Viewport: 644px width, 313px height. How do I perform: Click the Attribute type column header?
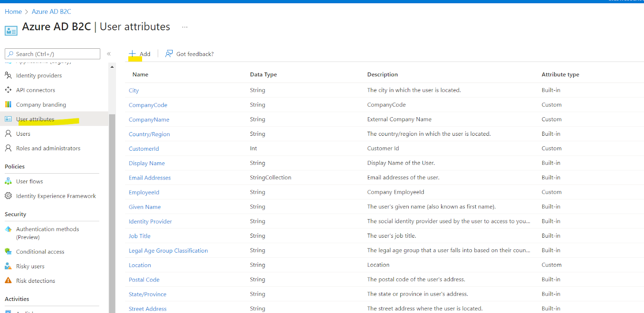pos(560,74)
